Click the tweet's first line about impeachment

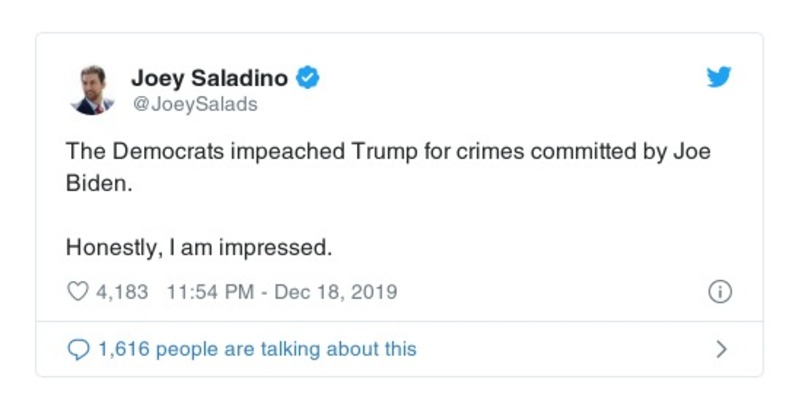pos(388,153)
